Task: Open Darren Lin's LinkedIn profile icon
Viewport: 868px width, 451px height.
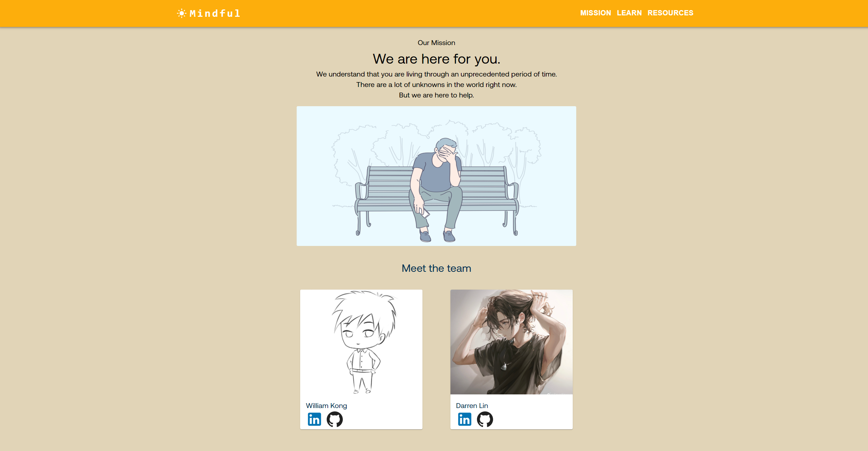Action: [x=464, y=419]
